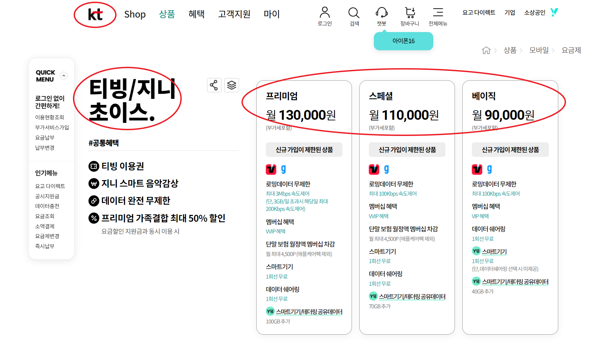Open the 혜택 menu
The height and width of the screenshot is (364, 590).
(x=197, y=14)
